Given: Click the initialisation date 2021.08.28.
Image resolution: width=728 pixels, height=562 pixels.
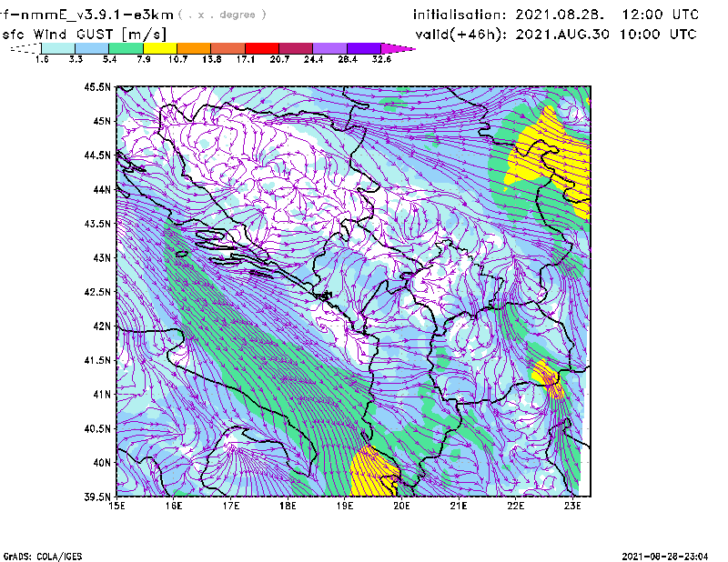Looking at the screenshot, I should [560, 15].
